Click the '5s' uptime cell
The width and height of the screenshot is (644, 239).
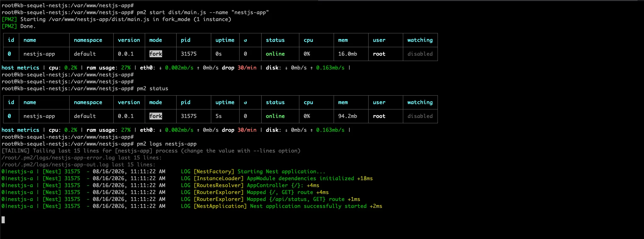click(219, 116)
